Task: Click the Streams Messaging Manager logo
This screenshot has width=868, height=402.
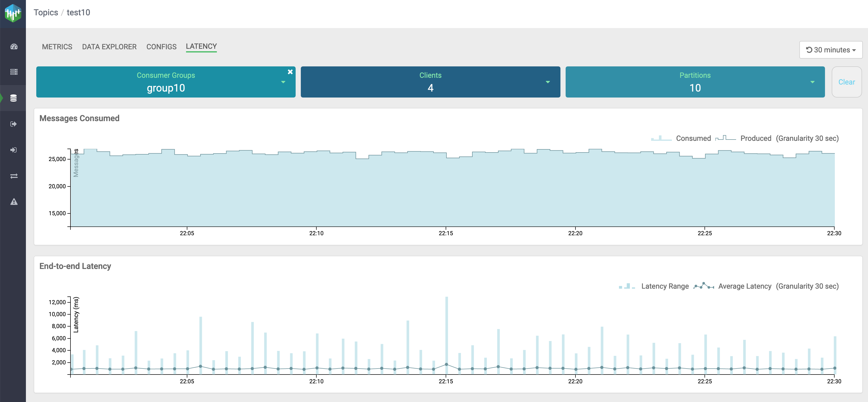Action: click(x=13, y=13)
